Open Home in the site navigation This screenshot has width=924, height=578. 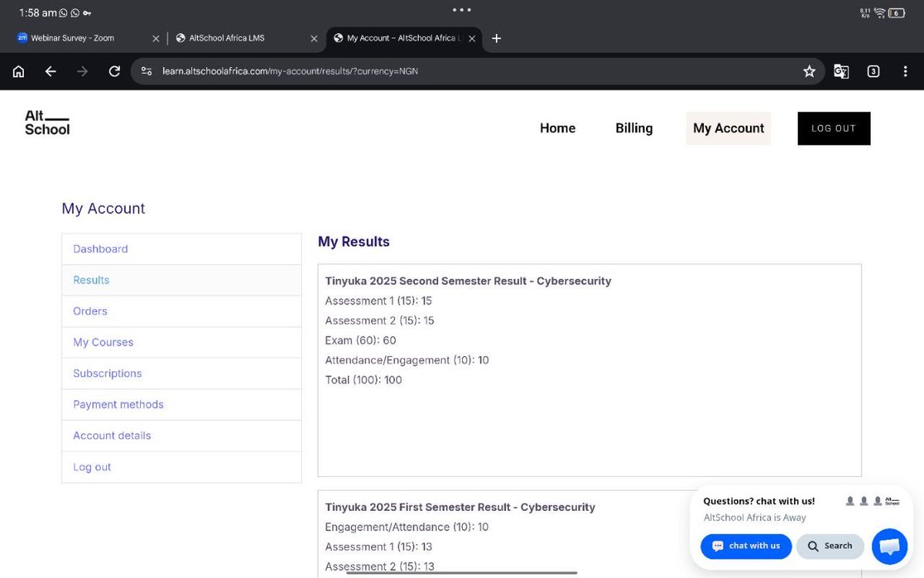[x=557, y=128]
